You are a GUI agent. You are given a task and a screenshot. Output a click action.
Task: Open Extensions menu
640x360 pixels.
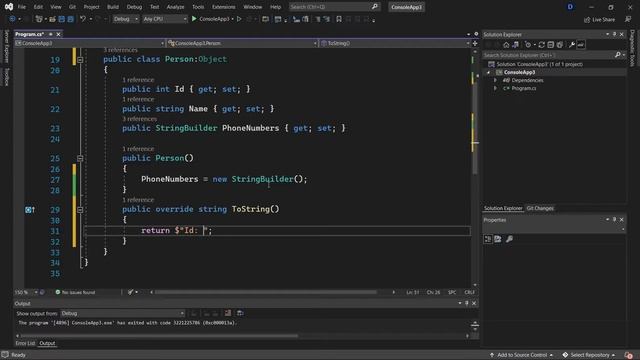point(224,7)
